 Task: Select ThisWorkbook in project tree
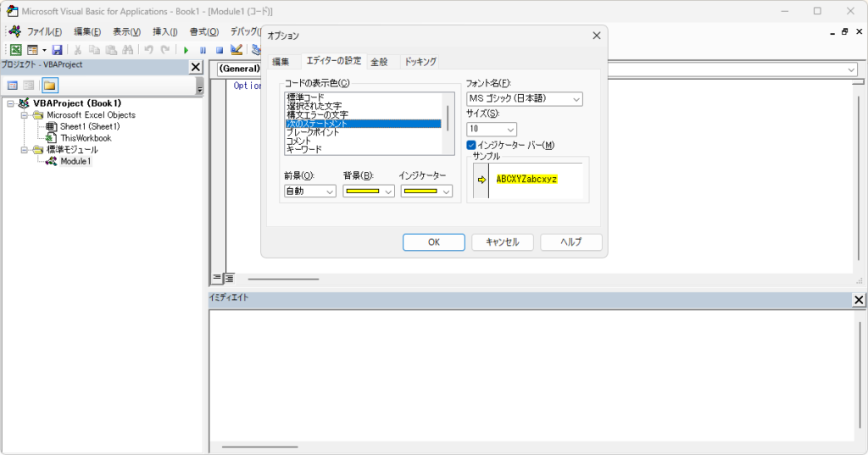pyautogui.click(x=86, y=138)
